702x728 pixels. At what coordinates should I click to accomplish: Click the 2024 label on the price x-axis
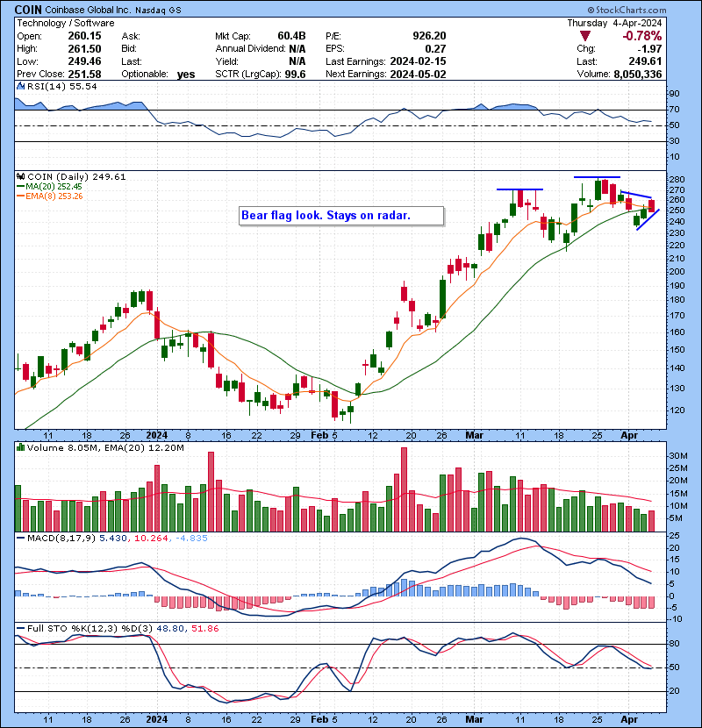point(156,435)
